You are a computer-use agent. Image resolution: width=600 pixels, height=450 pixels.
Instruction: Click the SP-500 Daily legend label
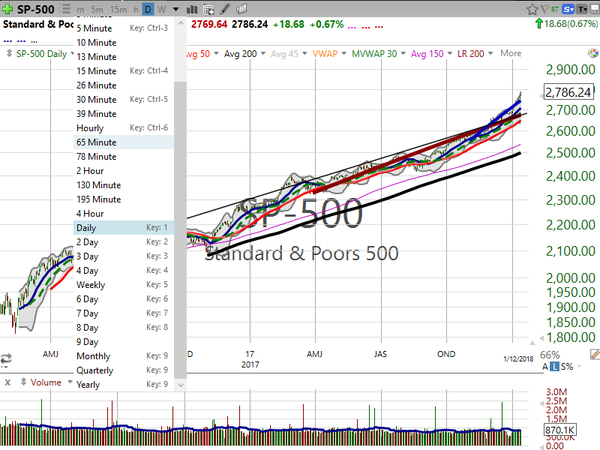point(41,54)
